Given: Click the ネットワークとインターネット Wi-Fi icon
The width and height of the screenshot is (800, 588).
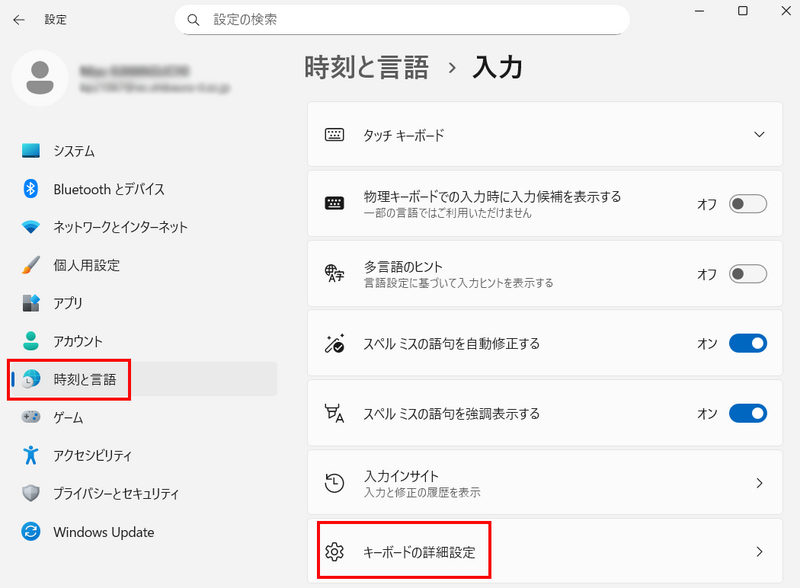Looking at the screenshot, I should (x=31, y=227).
